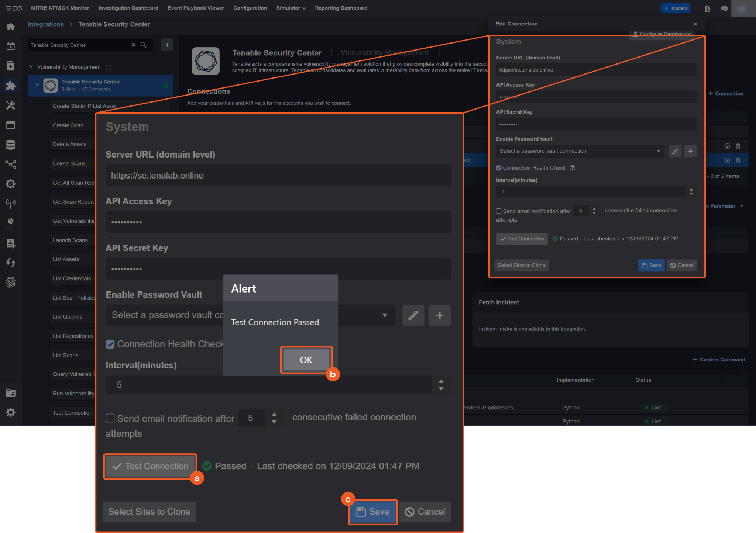Click the enlarged Save button
756x533 pixels.
point(373,512)
